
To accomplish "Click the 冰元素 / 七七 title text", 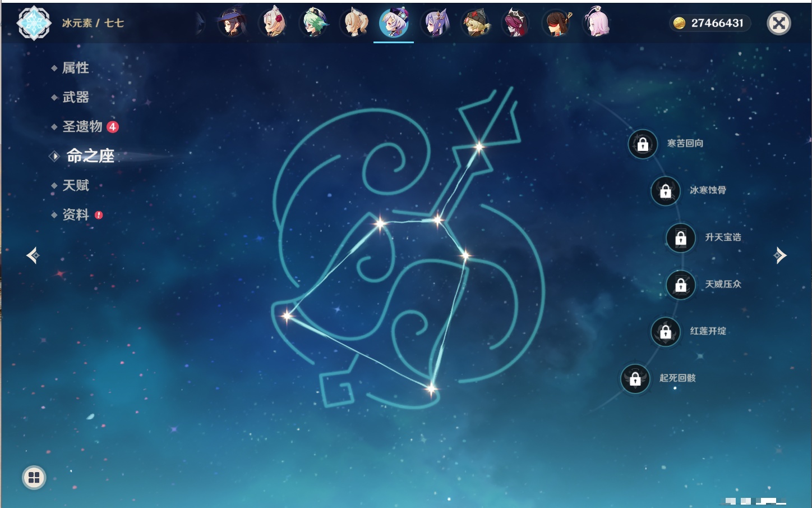I will [93, 23].
